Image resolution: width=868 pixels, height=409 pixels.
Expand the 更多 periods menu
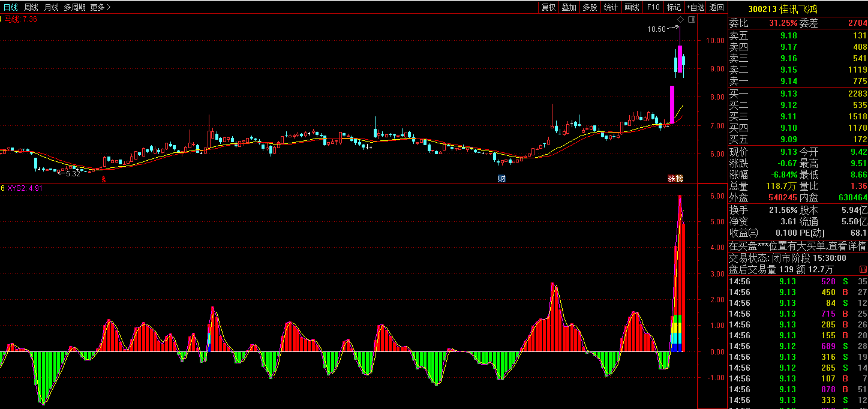pos(101,7)
